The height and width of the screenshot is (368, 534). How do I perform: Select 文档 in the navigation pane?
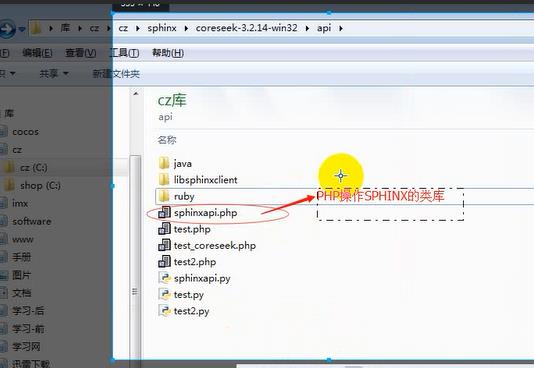point(21,293)
